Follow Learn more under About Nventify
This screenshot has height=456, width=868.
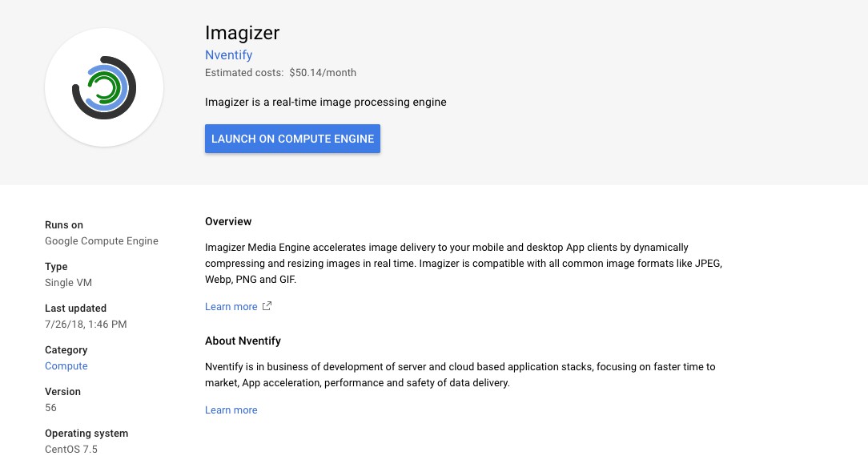tap(231, 410)
